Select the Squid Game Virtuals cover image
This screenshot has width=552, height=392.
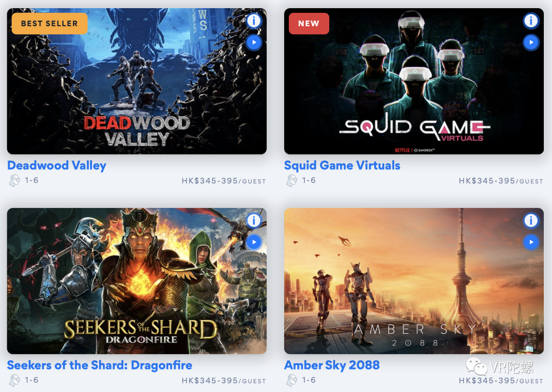tap(414, 81)
